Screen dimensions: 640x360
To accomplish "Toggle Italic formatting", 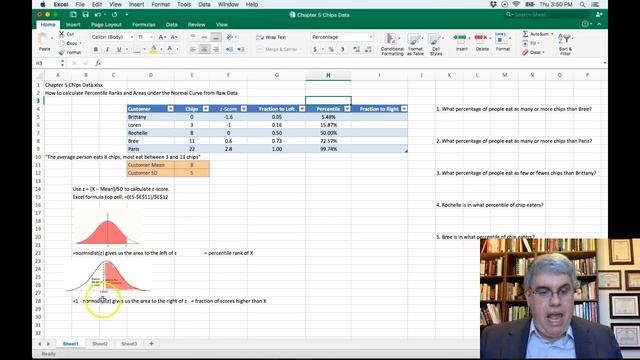I will (107, 49).
